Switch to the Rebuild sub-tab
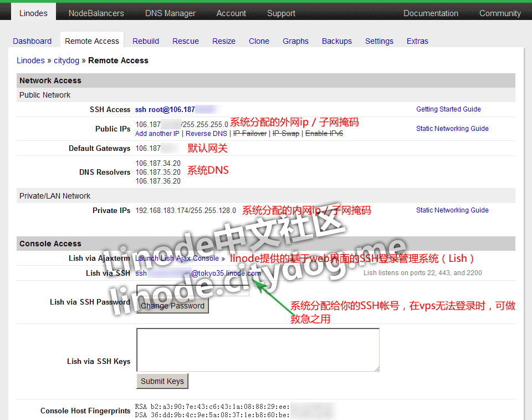Viewport: 532px width, 420px height. coord(146,41)
